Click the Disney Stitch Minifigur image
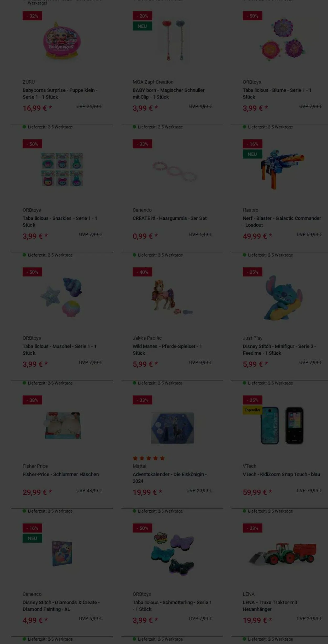The height and width of the screenshot is (644, 328). click(x=283, y=298)
